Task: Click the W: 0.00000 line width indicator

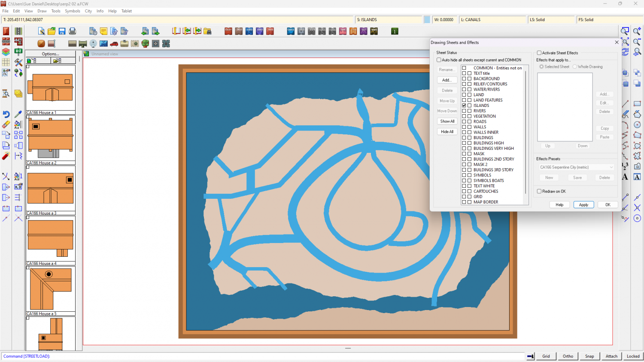Action: point(445,20)
